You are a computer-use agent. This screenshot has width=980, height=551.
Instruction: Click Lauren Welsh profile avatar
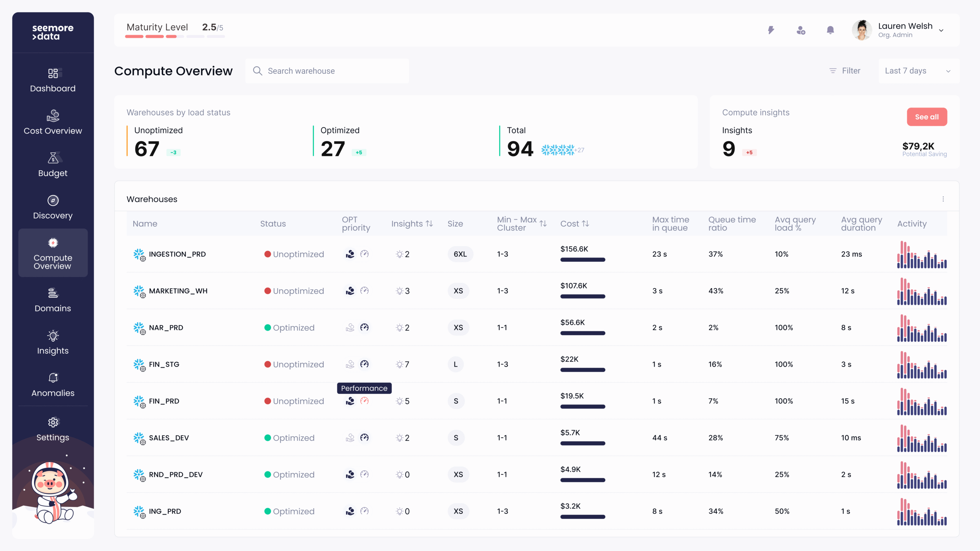click(862, 30)
